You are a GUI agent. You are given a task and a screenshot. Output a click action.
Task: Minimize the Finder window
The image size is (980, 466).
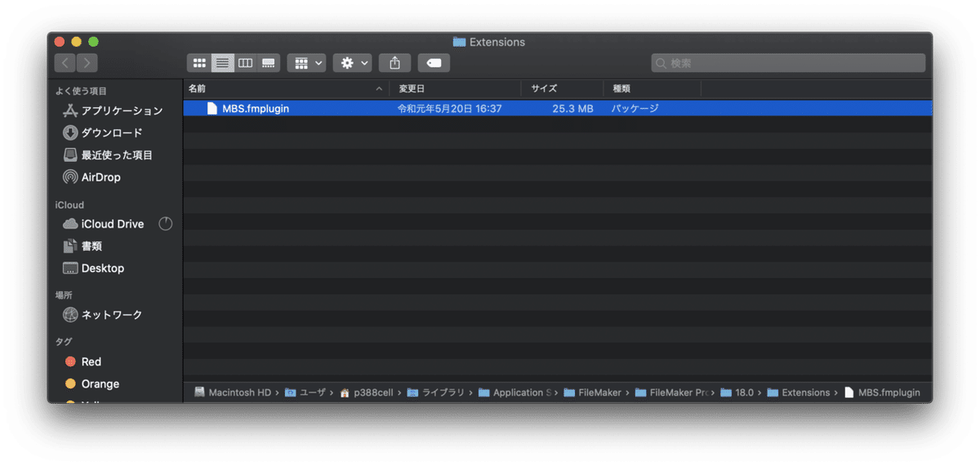click(77, 42)
